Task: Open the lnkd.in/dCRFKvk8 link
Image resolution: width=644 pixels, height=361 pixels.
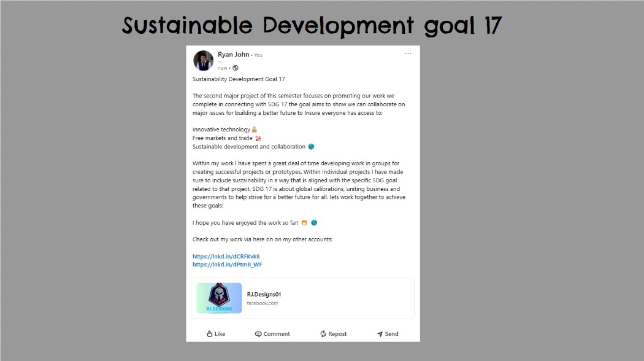Action: [226, 256]
